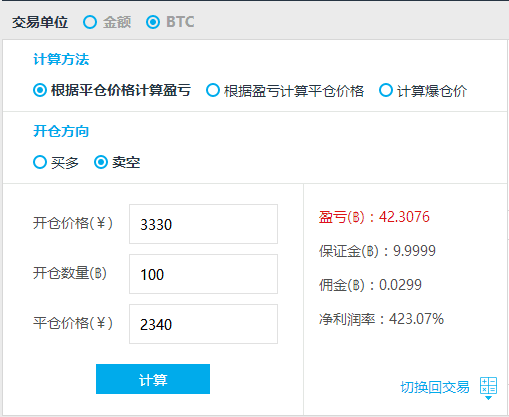Click the 计算方法 section heading
509x417 pixels.
tap(61, 59)
